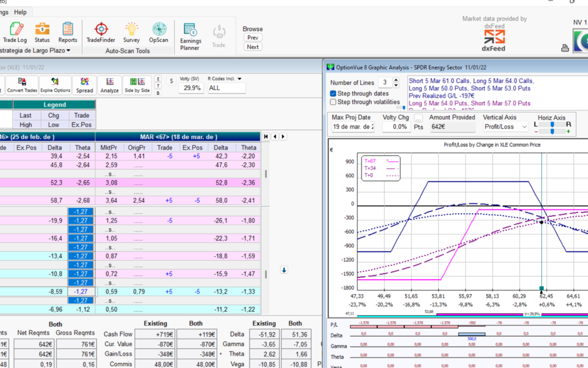Switch to Side by Side view
This screenshot has width=588, height=368.
click(137, 85)
